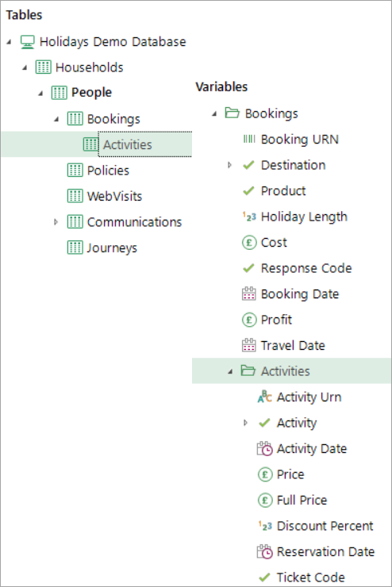Click the calendar-clock icon beside Activity Date
Image resolution: width=392 pixels, height=587 pixels.
pos(265,448)
